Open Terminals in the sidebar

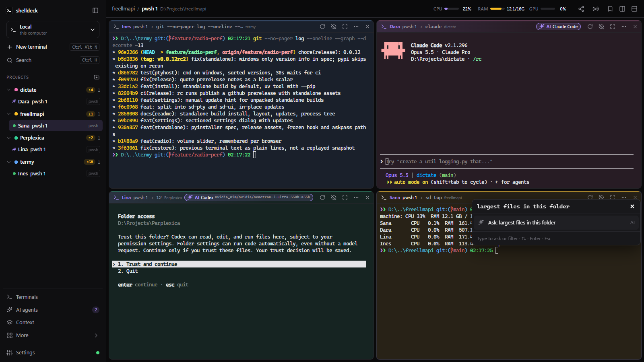[x=53, y=297]
